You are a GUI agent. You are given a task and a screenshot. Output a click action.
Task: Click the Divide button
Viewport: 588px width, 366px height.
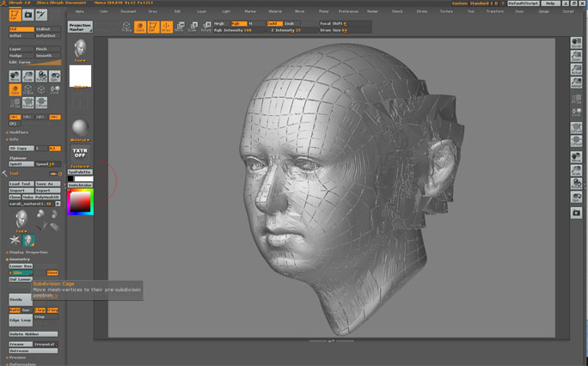pos(21,299)
